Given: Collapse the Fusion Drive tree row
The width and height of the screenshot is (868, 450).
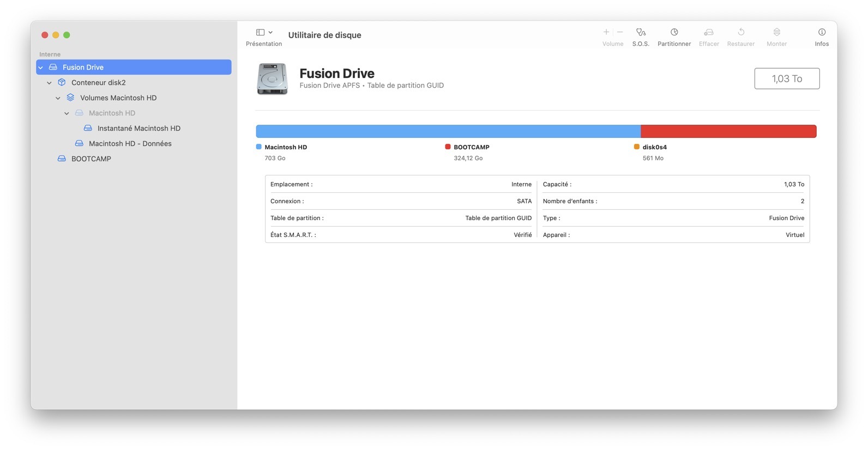Looking at the screenshot, I should coord(41,68).
